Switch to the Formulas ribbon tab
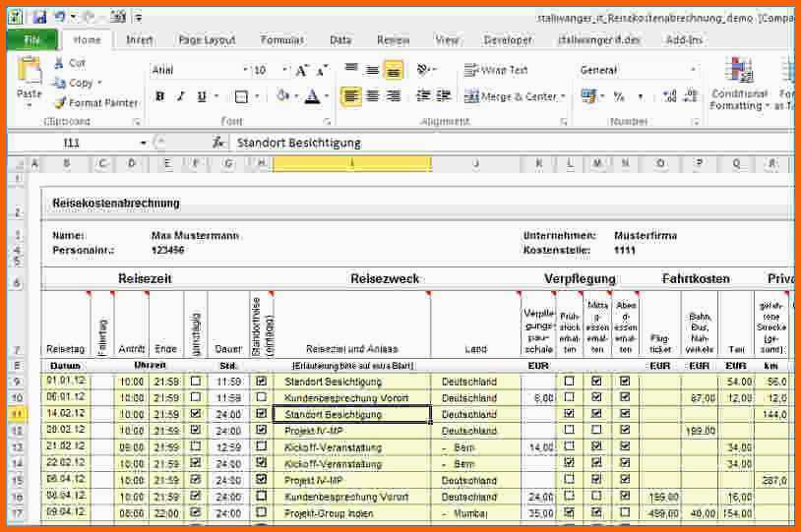The height and width of the screenshot is (532, 801). click(281, 40)
